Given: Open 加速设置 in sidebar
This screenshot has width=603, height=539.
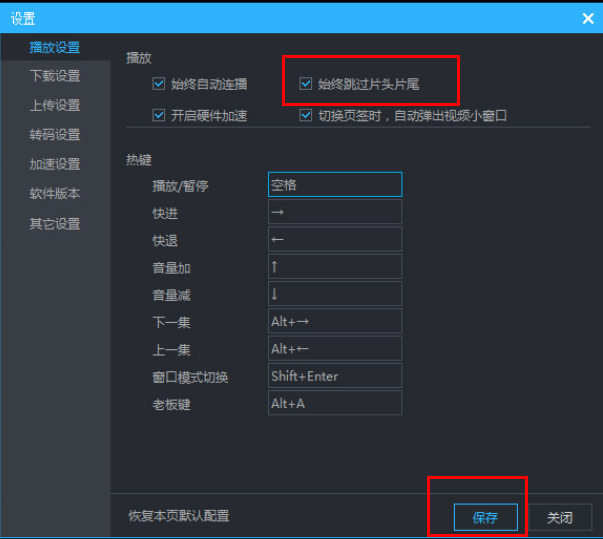Looking at the screenshot, I should click(x=55, y=164).
